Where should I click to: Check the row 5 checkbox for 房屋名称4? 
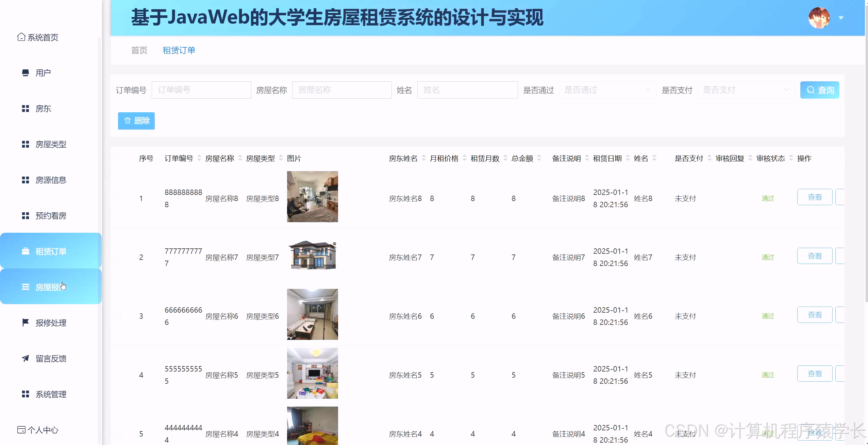click(x=117, y=434)
